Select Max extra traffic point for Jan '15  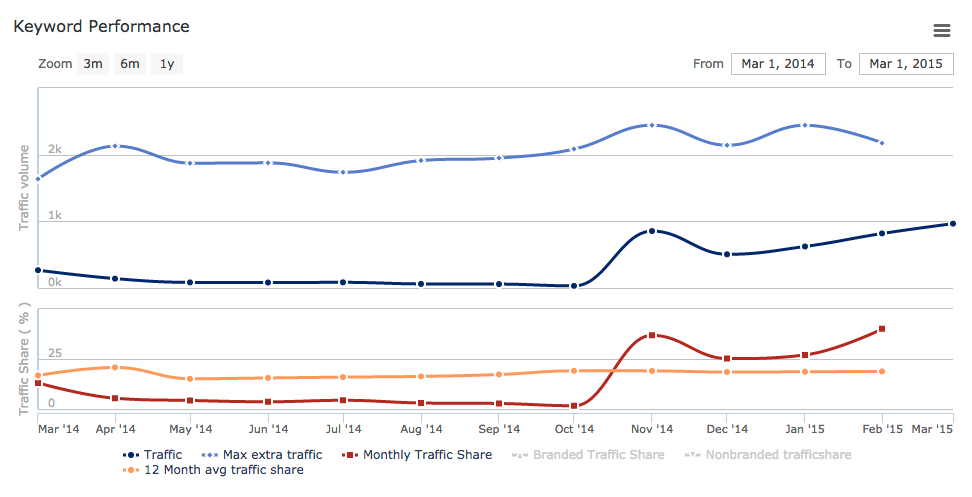point(804,125)
